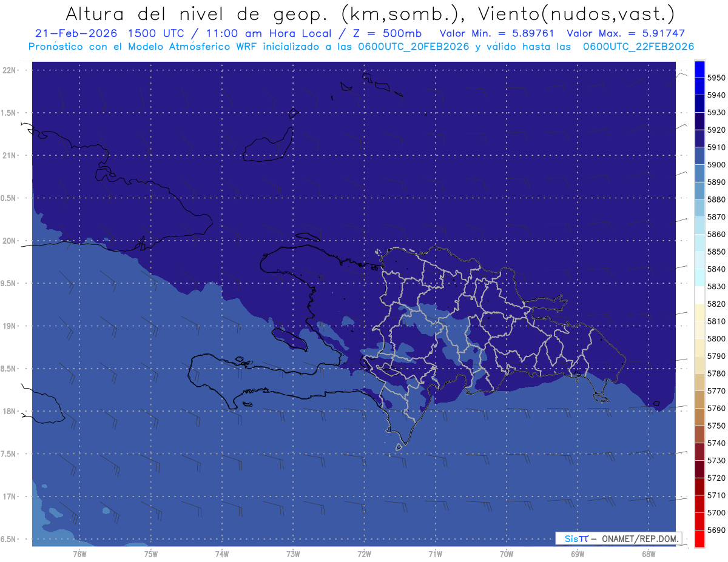Pick the tan swatch between 5770 and 5760
This screenshot has width=728, height=562.
[699, 400]
